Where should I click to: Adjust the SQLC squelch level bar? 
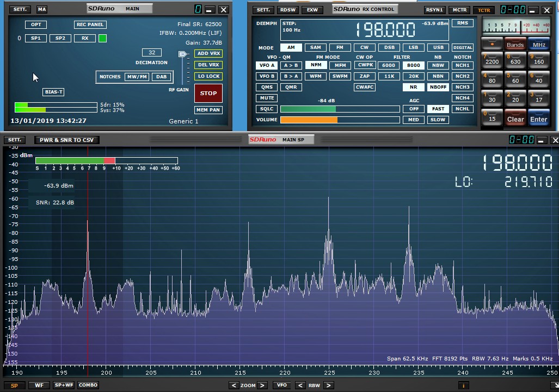point(340,109)
